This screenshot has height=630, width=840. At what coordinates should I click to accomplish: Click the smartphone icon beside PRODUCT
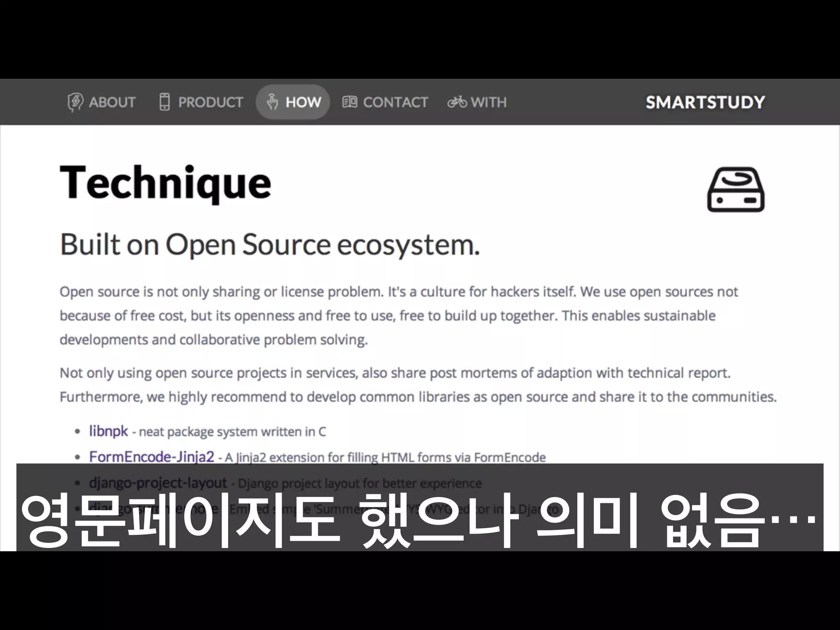click(164, 102)
